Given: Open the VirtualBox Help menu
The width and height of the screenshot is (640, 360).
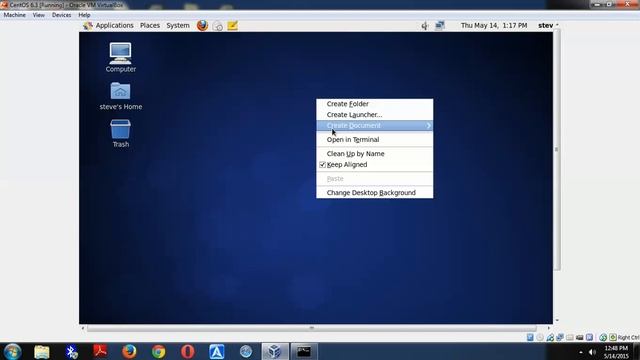Looking at the screenshot, I should [84, 15].
